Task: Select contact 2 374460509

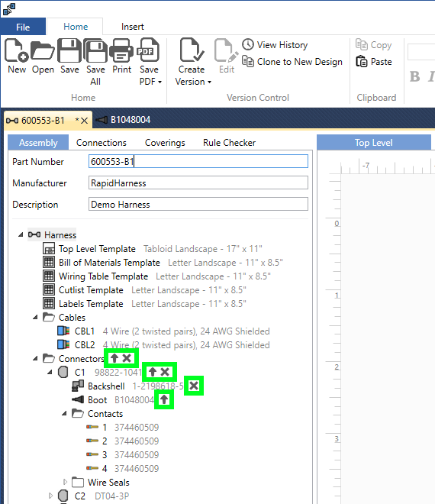Action: tap(122, 441)
